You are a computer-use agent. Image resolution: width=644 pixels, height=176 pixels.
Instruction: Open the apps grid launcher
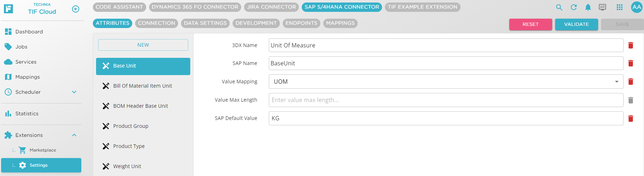coord(620,7)
